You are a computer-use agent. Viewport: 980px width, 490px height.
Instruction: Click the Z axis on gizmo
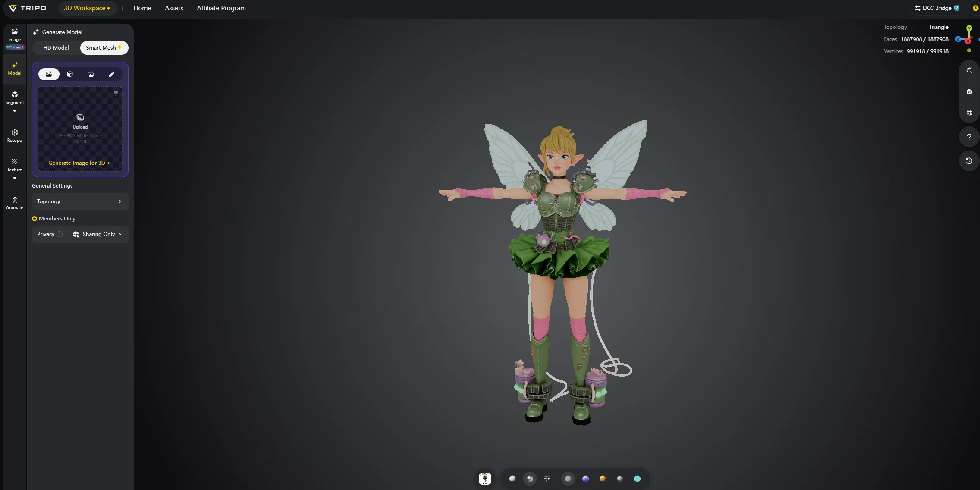(x=958, y=39)
